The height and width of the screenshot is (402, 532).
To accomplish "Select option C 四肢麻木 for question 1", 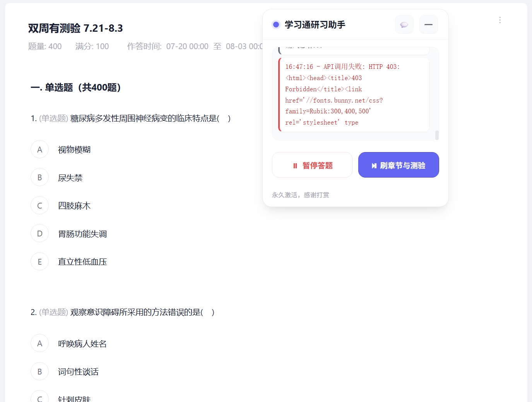I will 39,206.
